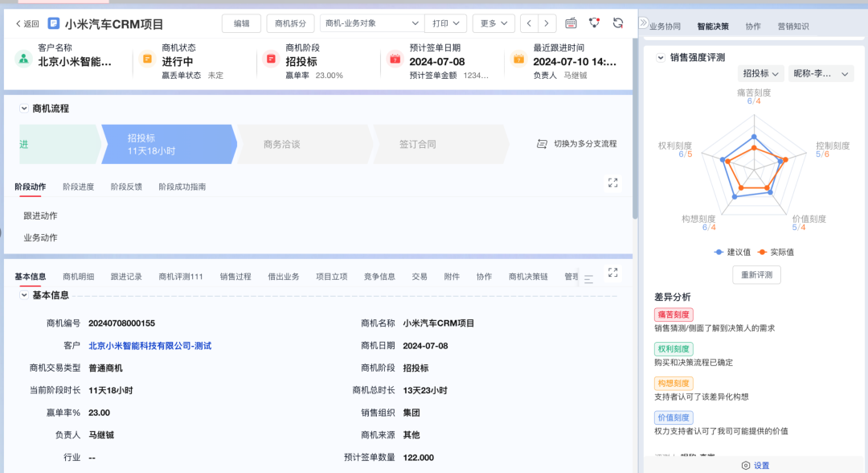Select the 招投标 stage in the flow

tap(169, 144)
